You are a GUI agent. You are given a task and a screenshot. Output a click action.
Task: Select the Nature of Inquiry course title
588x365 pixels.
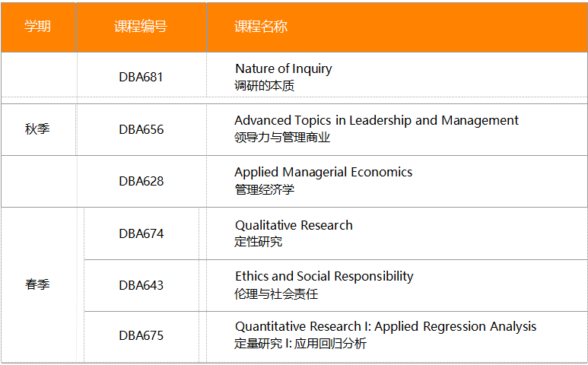click(x=283, y=68)
